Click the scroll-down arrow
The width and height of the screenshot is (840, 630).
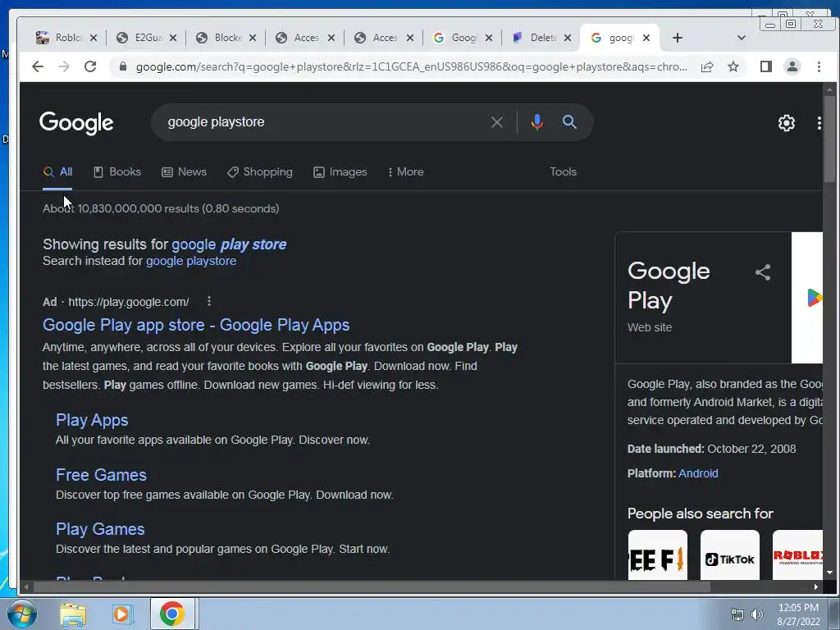pos(829,573)
